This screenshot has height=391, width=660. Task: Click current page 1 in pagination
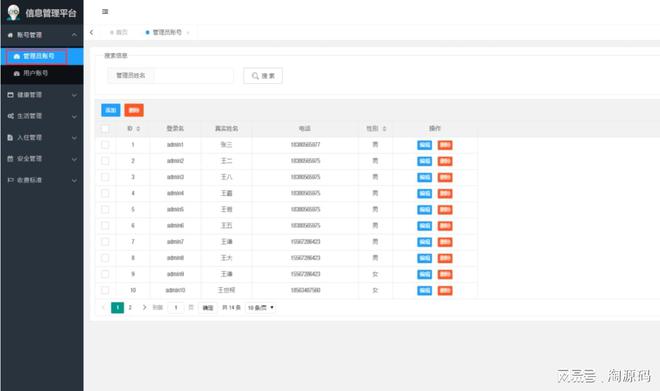click(117, 308)
